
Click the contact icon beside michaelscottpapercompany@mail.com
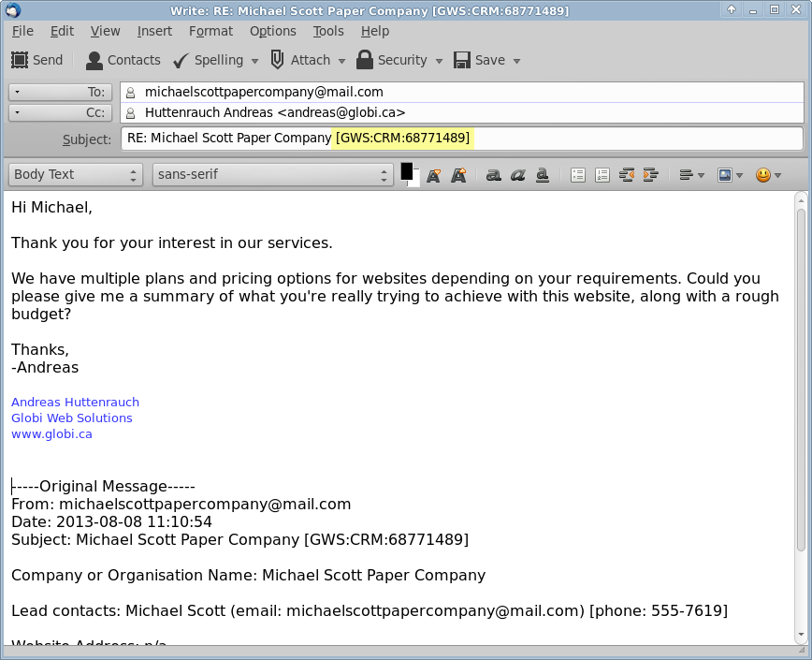[x=131, y=93]
